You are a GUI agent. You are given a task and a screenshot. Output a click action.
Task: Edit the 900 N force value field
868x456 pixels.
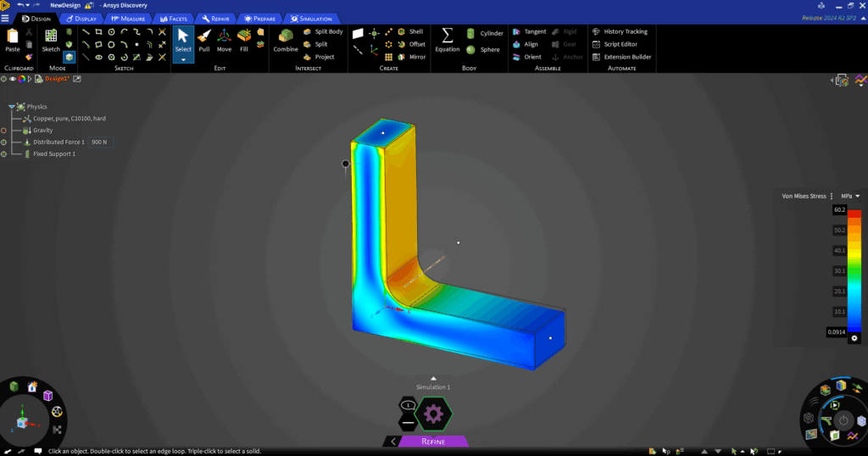point(100,142)
